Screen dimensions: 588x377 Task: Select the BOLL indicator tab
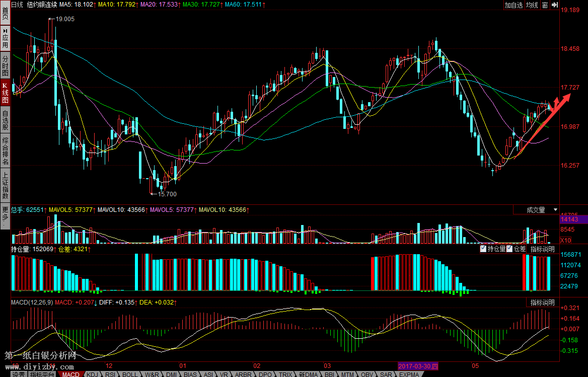(x=129, y=374)
